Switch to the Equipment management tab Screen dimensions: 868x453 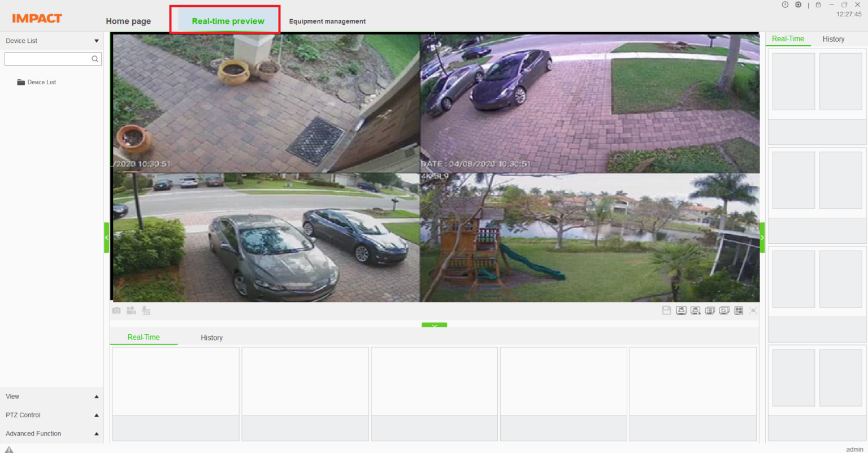tap(327, 21)
